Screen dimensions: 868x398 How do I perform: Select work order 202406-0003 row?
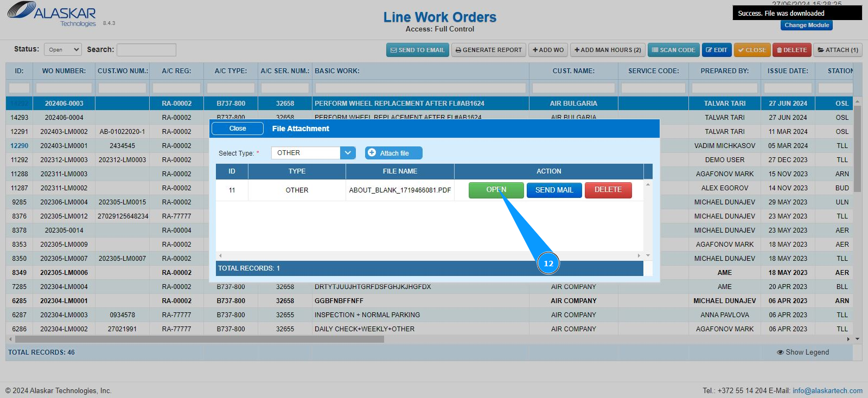429,104
